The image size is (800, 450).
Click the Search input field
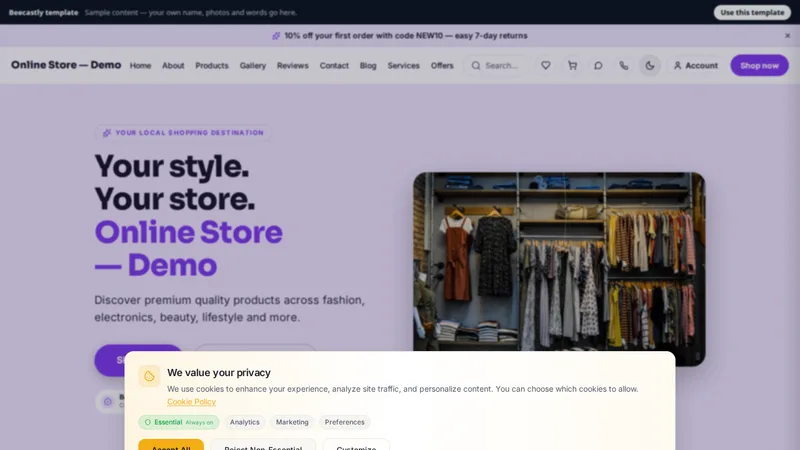coord(497,65)
